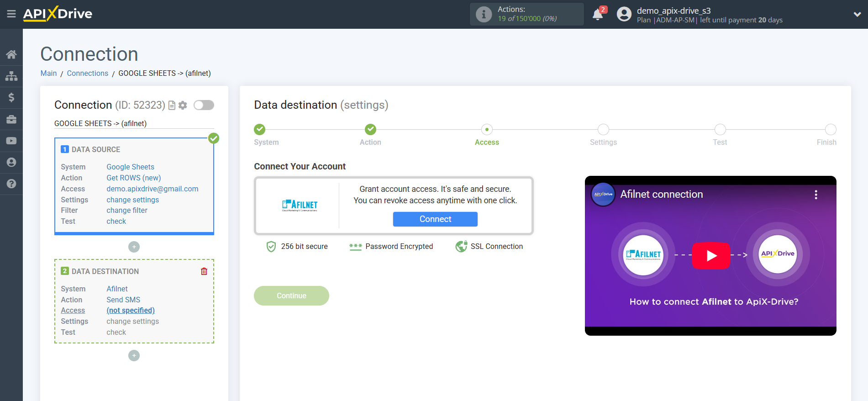The height and width of the screenshot is (401, 868).
Task: Click the Connections breadcrumb link
Action: click(x=87, y=73)
